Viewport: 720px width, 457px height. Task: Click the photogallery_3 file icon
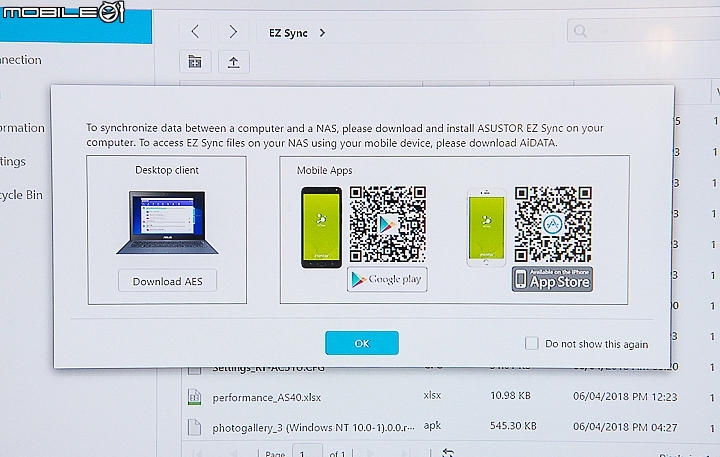194,427
